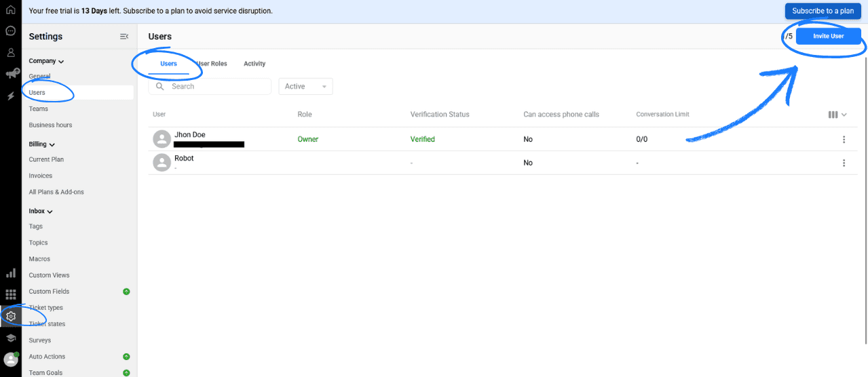Click Subscribe to a plan button

tap(823, 11)
